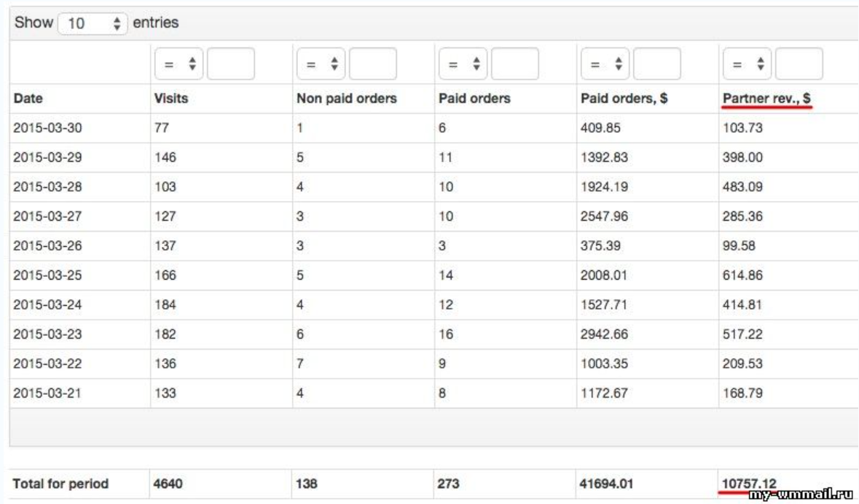Focus the Non paid orders filter value field
This screenshot has height=504, width=859.
tap(372, 64)
